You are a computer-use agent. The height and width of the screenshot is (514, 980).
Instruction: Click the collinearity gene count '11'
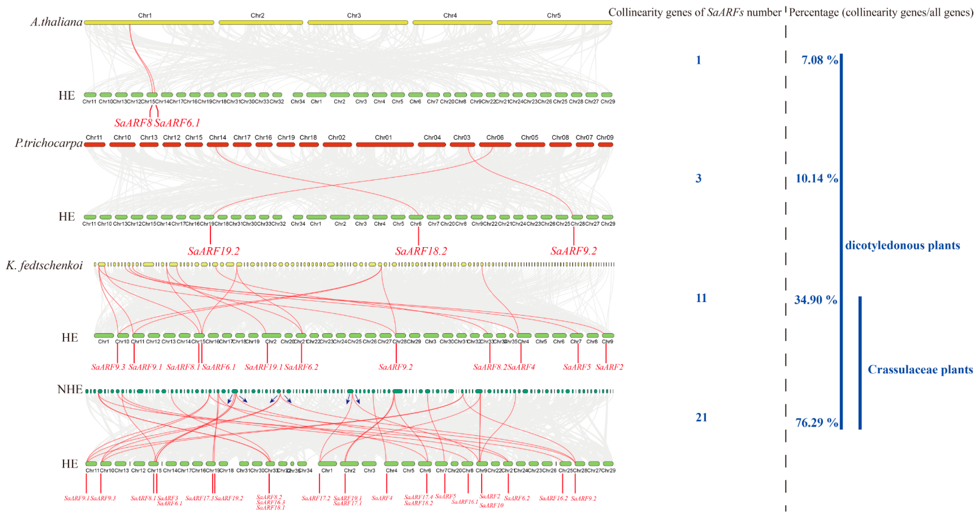(701, 298)
